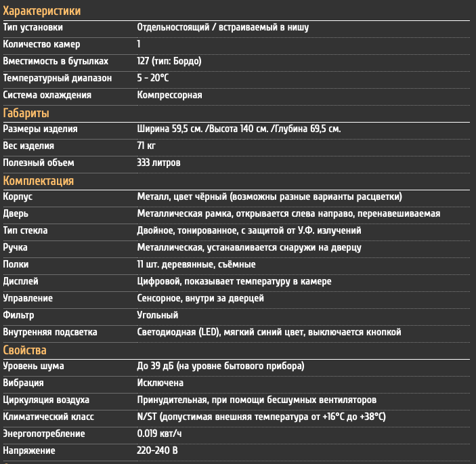Click the 11 шт. деревянные, съёмные value
The height and width of the screenshot is (464, 476).
pyautogui.click(x=196, y=264)
